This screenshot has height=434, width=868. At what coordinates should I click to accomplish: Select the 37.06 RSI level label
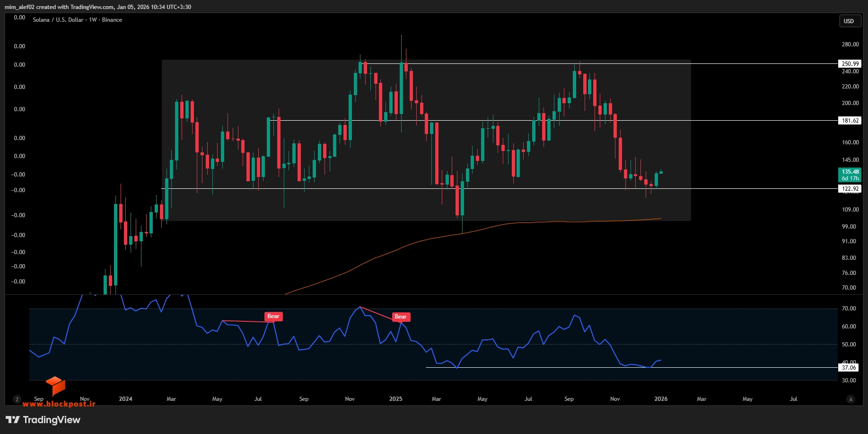coord(849,368)
